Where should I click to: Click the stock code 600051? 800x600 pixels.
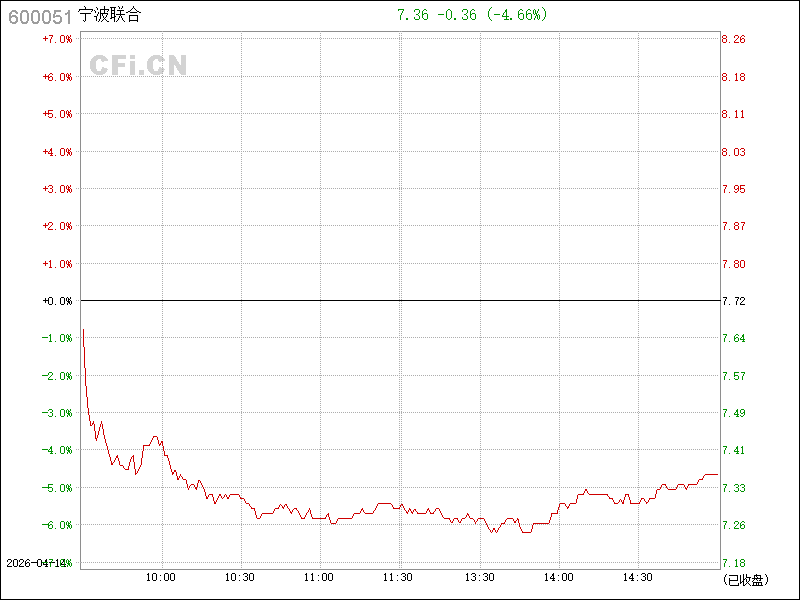pyautogui.click(x=39, y=16)
